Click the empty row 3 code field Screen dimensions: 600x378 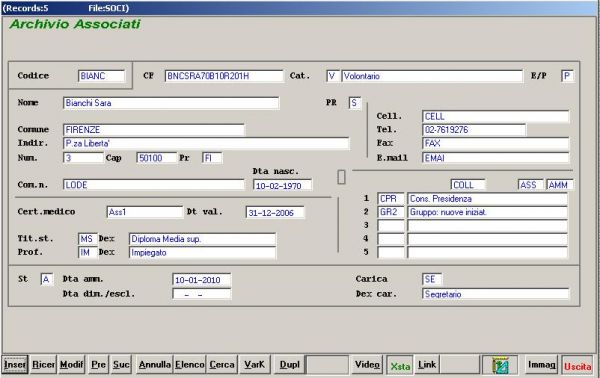coord(391,226)
